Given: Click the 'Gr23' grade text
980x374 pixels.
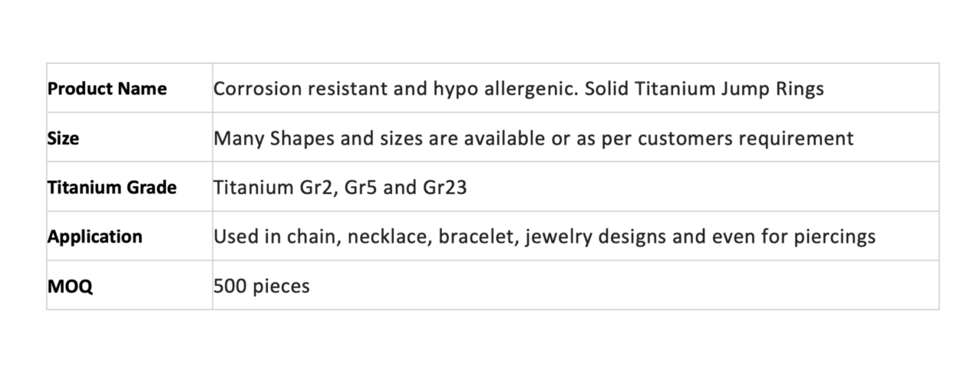Looking at the screenshot, I should point(444,187).
